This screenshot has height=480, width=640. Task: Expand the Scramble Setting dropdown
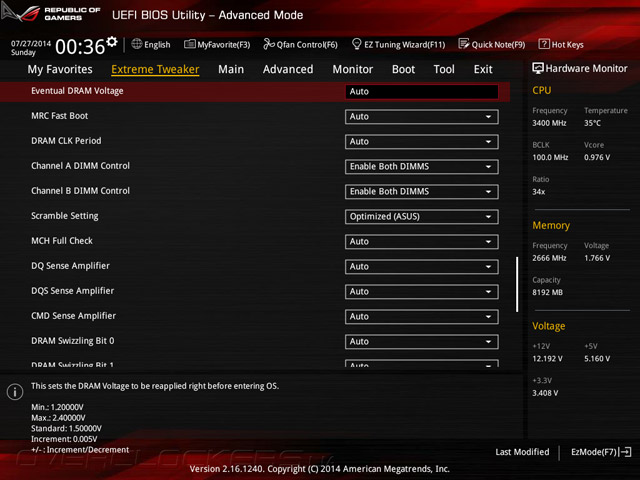click(x=422, y=217)
